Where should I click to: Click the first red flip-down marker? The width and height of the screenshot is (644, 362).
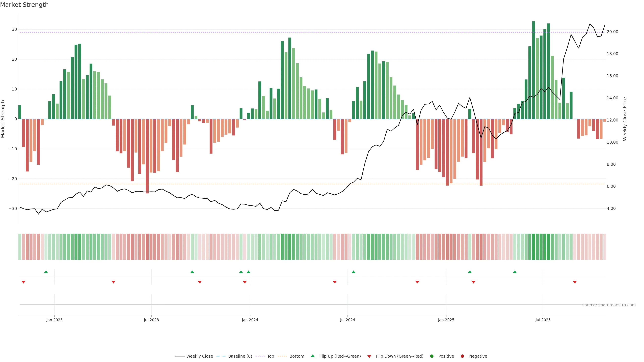[23, 282]
